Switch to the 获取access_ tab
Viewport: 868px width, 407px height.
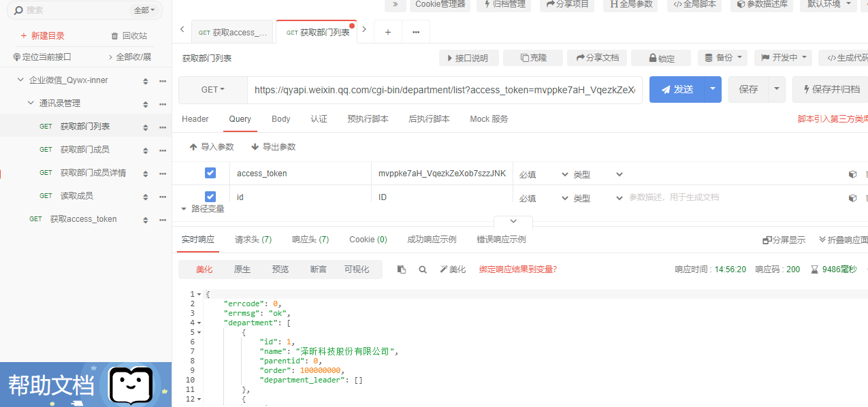click(x=232, y=32)
